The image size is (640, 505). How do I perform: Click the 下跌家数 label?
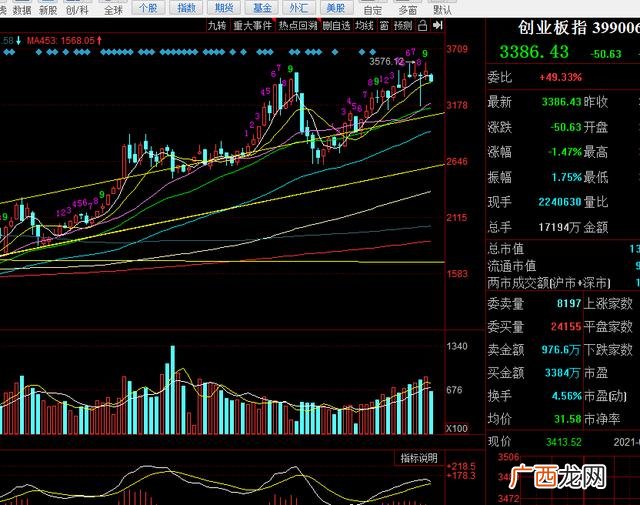[x=608, y=350]
